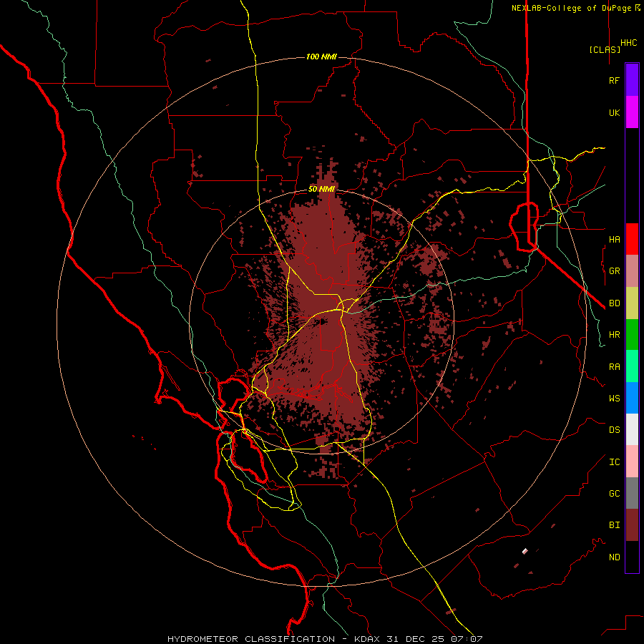Click the 'RF' legend label
This screenshot has width=644, height=644.
pos(614,80)
